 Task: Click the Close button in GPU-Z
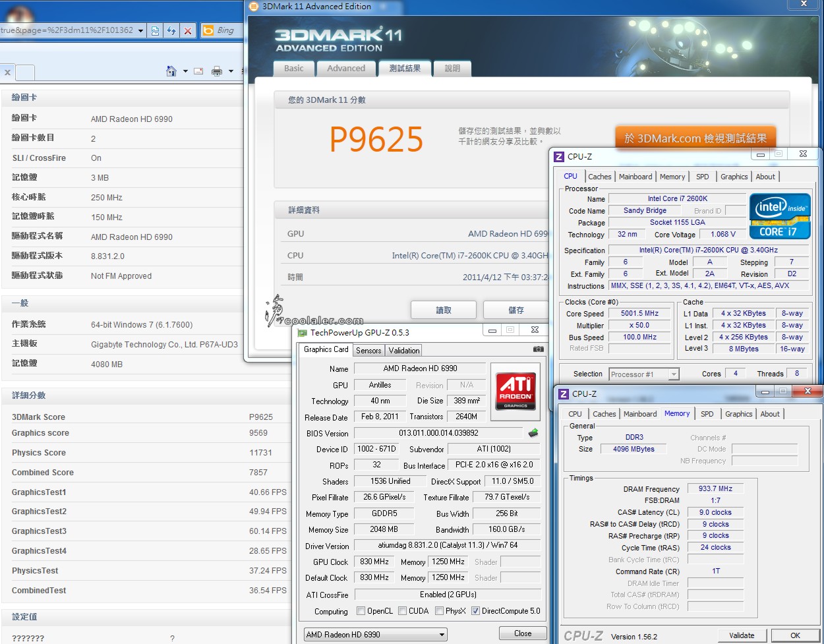click(x=523, y=633)
